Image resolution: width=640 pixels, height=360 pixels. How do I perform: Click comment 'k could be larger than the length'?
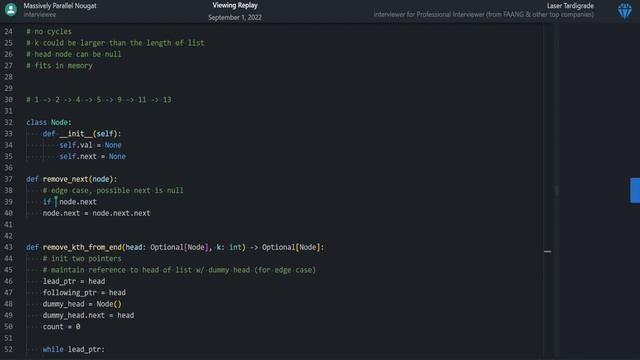click(115, 43)
